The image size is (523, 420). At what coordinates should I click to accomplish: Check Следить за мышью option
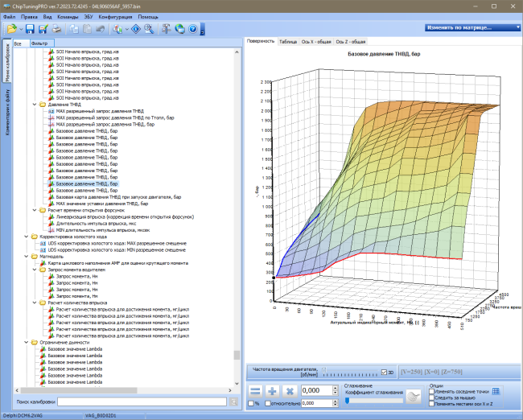(x=431, y=397)
